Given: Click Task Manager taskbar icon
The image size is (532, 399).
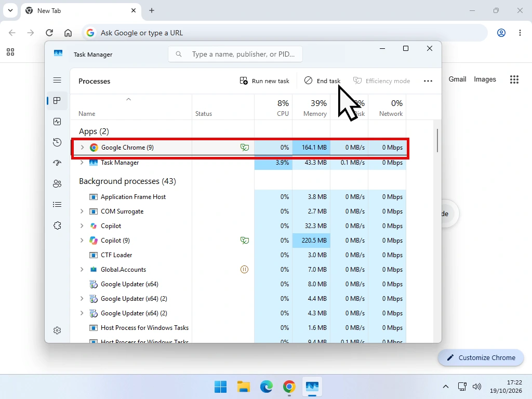Looking at the screenshot, I should (x=312, y=387).
